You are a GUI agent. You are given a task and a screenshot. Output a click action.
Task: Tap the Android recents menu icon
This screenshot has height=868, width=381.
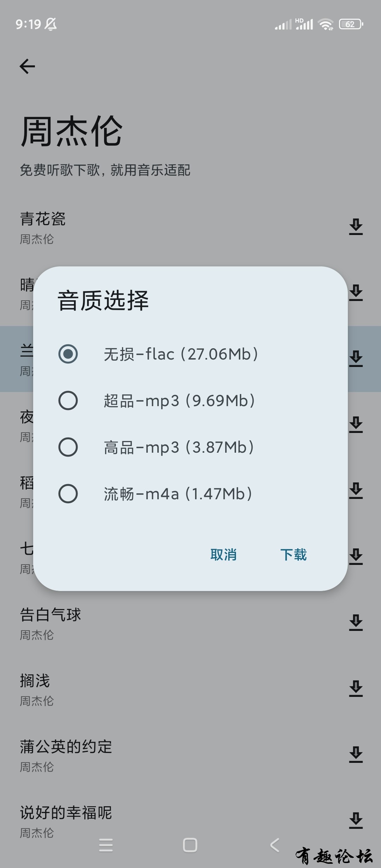[106, 845]
